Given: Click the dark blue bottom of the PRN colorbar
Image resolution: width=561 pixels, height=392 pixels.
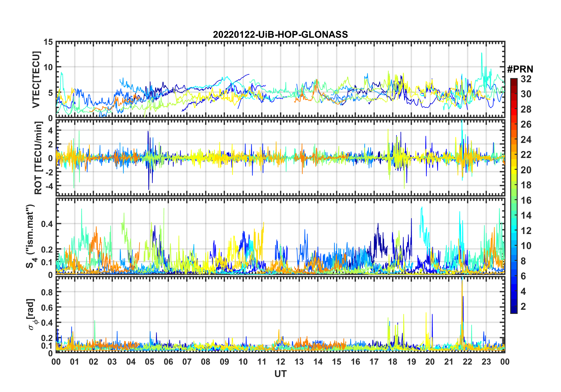Looking at the screenshot, I should click(514, 310).
